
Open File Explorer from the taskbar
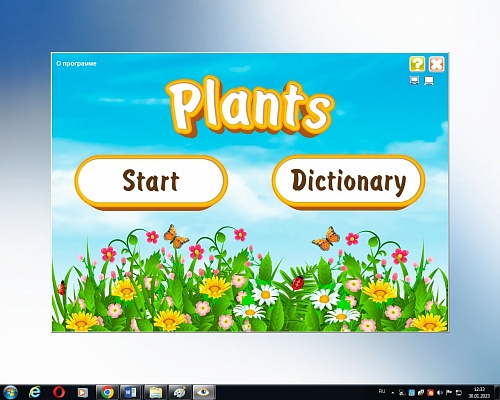point(155,392)
